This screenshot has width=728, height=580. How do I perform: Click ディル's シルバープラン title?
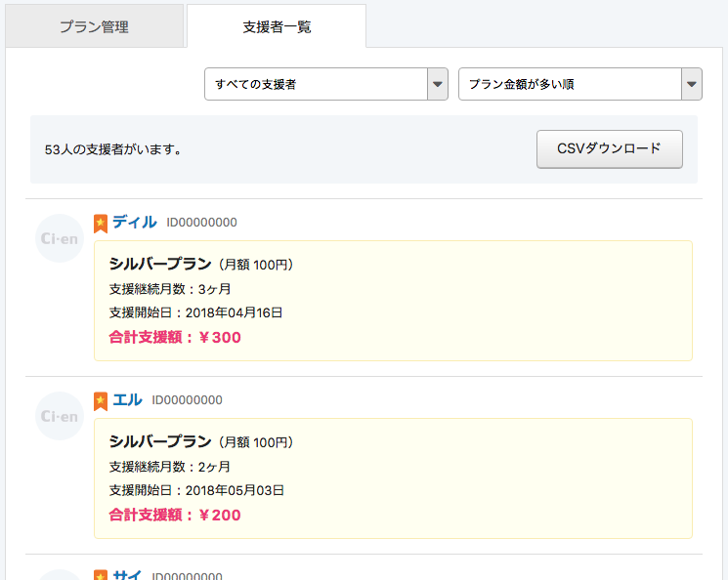click(160, 264)
